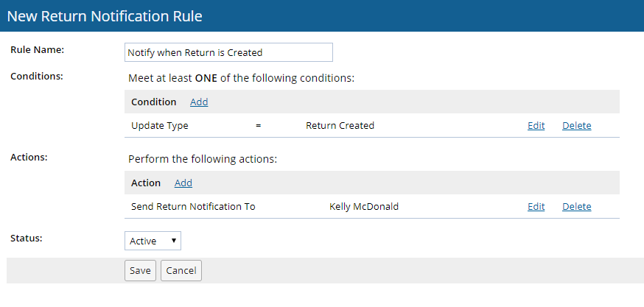
Task: Delete the Kelly McDonald notification action
Action: (x=576, y=207)
